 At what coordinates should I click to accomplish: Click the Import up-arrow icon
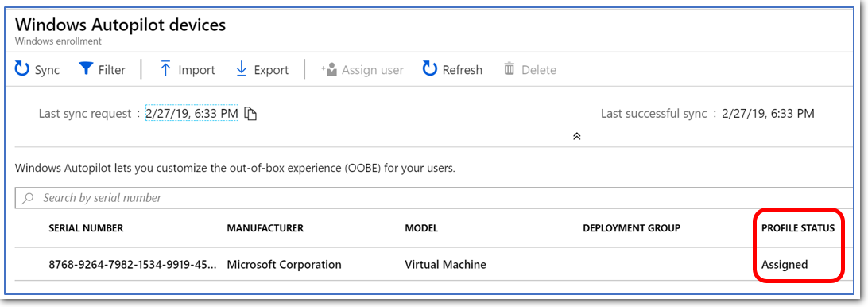(x=165, y=69)
